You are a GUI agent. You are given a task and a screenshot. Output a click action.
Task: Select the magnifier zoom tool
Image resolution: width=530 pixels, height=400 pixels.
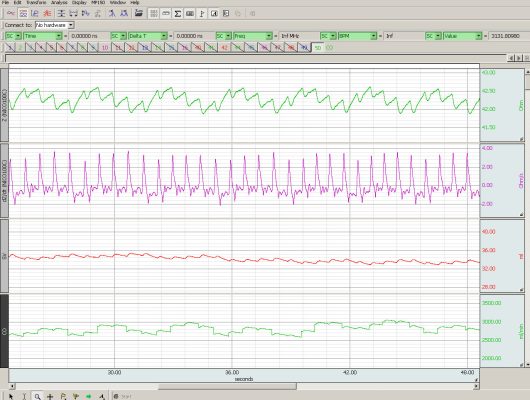37,396
